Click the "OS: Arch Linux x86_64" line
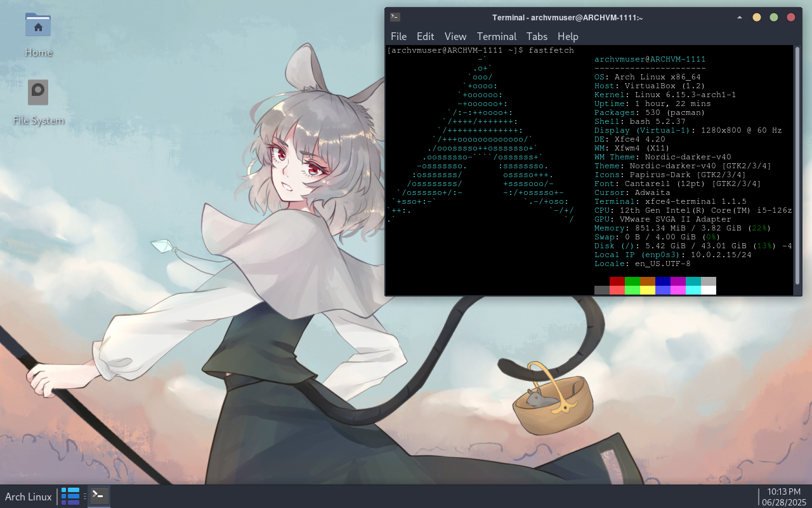The image size is (812, 508). (648, 77)
